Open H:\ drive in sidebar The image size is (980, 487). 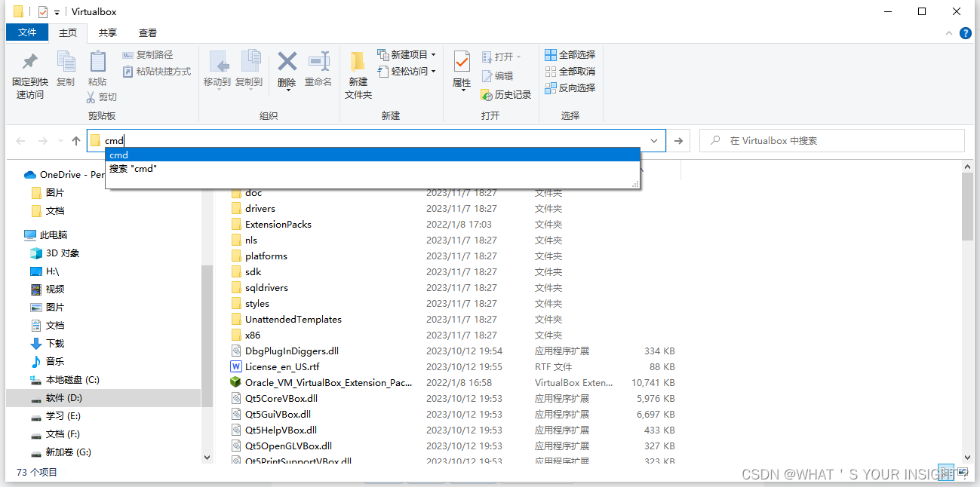click(x=44, y=271)
